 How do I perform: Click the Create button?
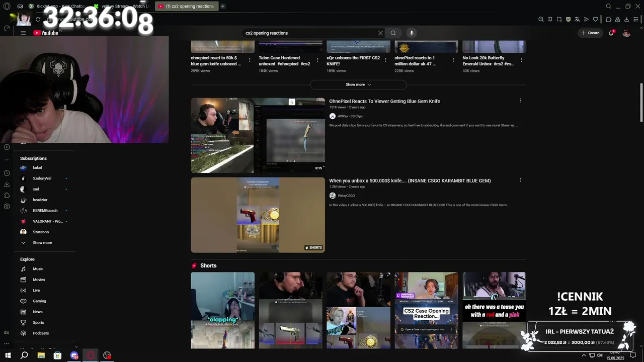pos(590,33)
